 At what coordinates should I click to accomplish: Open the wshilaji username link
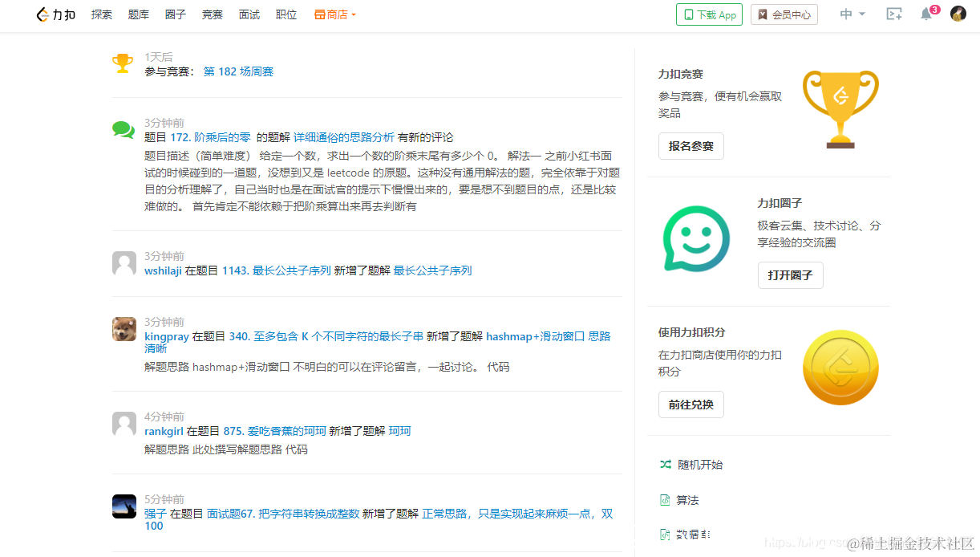[163, 270]
